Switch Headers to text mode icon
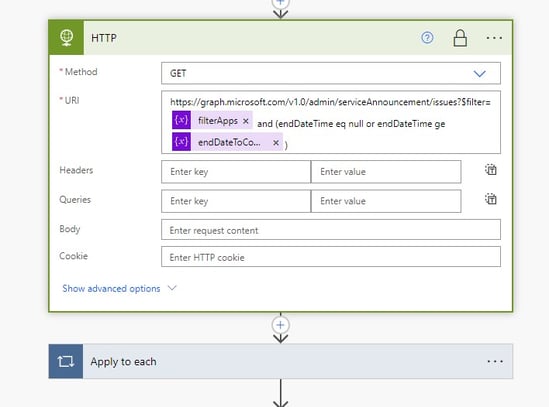The width and height of the screenshot is (549, 407). [491, 170]
